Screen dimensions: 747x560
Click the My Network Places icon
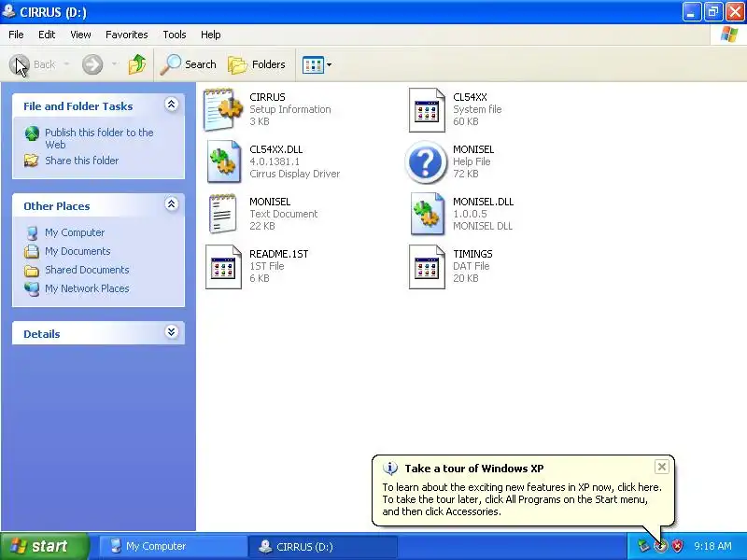point(32,289)
